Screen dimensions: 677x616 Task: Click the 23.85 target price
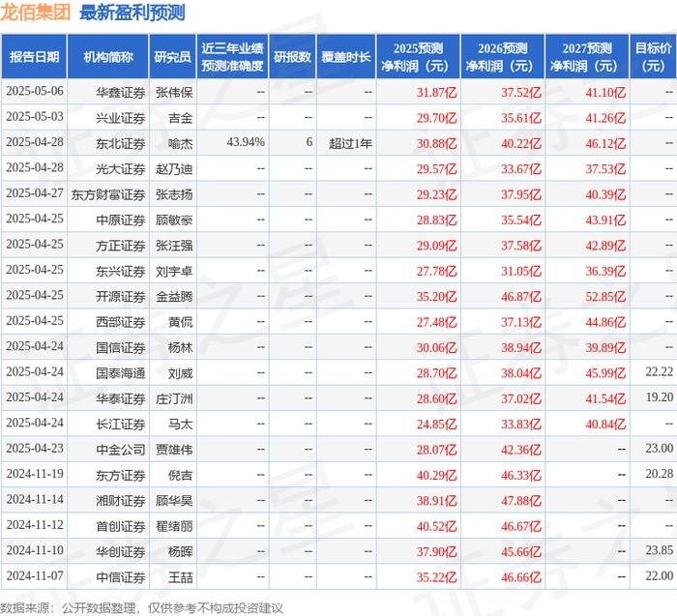pos(660,549)
